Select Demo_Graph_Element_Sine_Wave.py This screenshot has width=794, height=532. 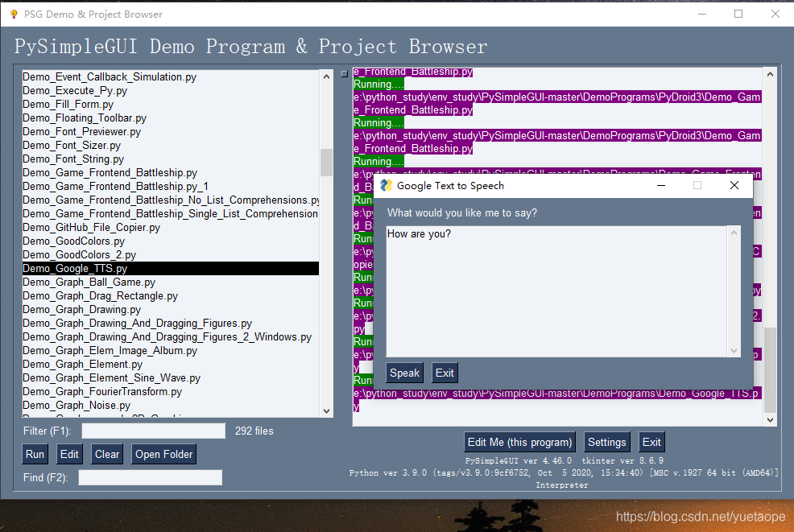pos(170,377)
